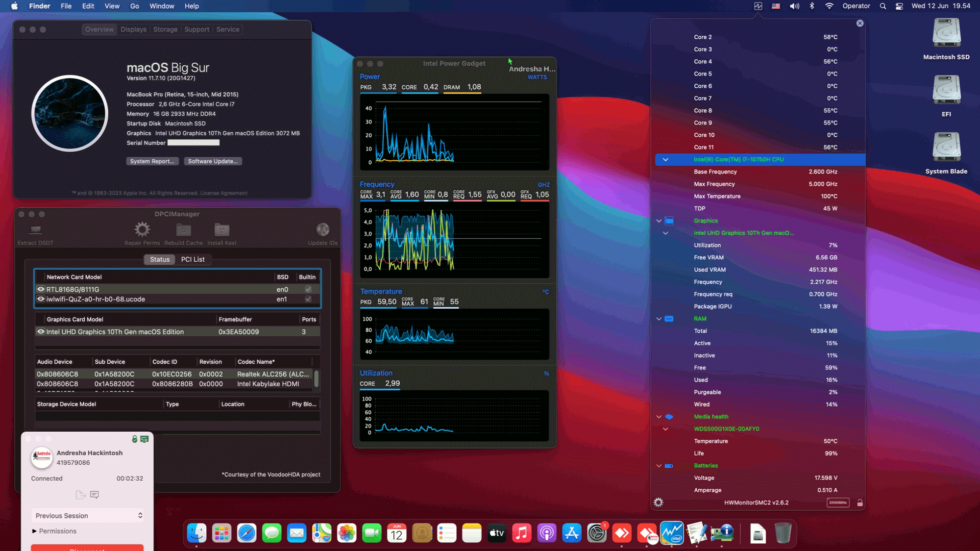Switch to the PCI List tab
The image size is (980, 551).
[x=193, y=259]
